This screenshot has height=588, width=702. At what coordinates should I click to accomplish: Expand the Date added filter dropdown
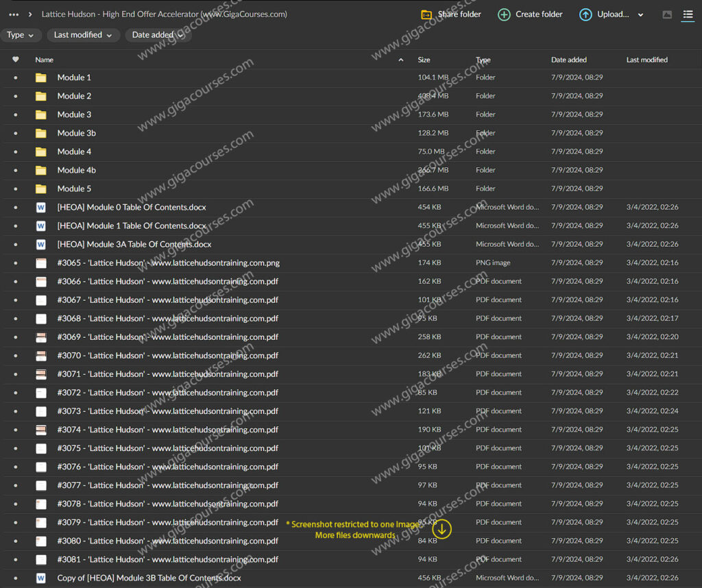(x=158, y=35)
